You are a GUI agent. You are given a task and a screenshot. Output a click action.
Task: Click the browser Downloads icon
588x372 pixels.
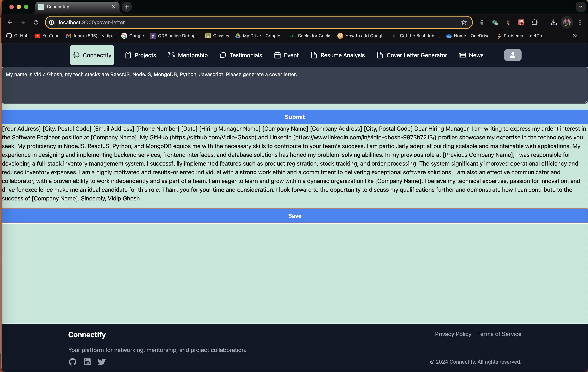point(553,23)
